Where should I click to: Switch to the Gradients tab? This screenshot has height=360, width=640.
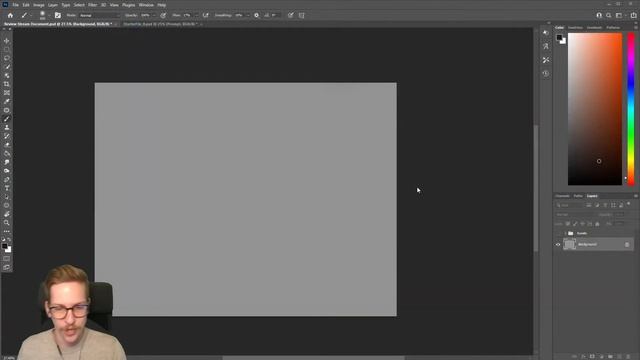tap(594, 28)
